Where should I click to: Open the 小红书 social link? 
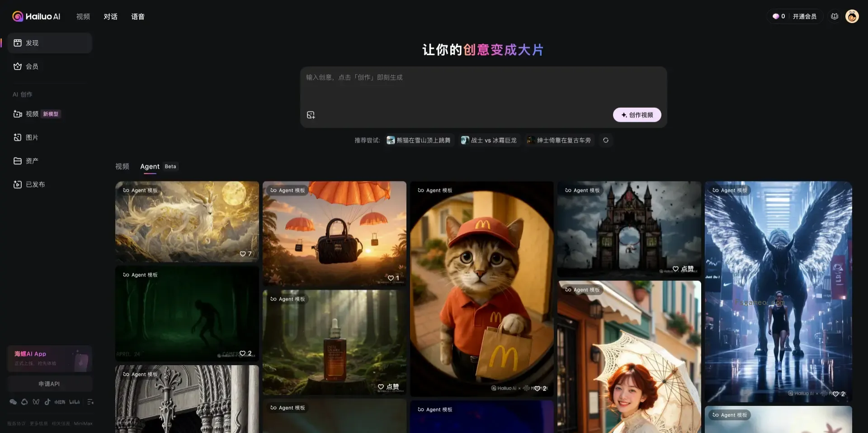(60, 402)
